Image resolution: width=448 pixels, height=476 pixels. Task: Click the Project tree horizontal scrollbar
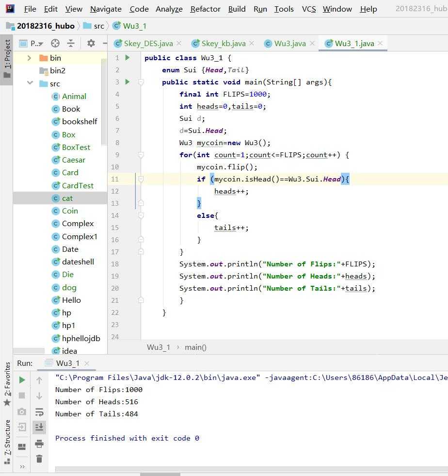[x=29, y=351]
